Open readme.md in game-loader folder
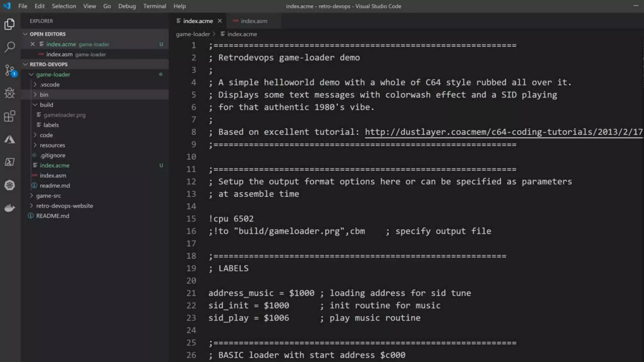The height and width of the screenshot is (362, 644). 55,186
